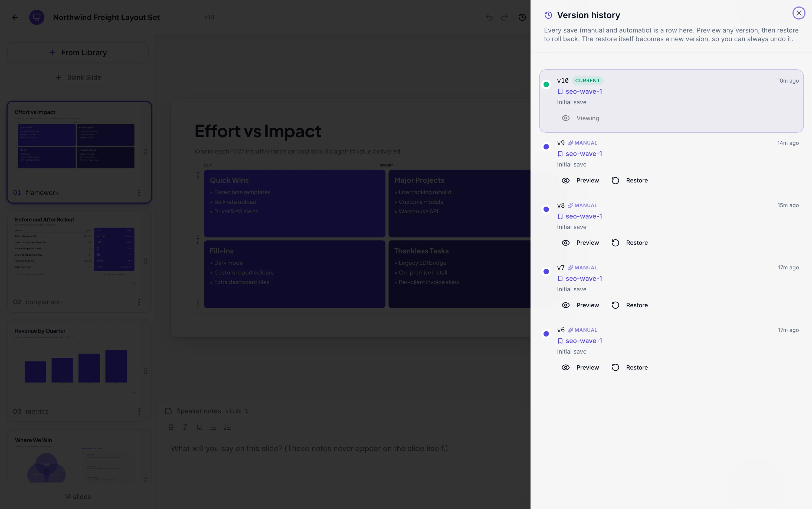Click the Northwind Freight Layout Set title
The image size is (812, 509).
coord(106,18)
